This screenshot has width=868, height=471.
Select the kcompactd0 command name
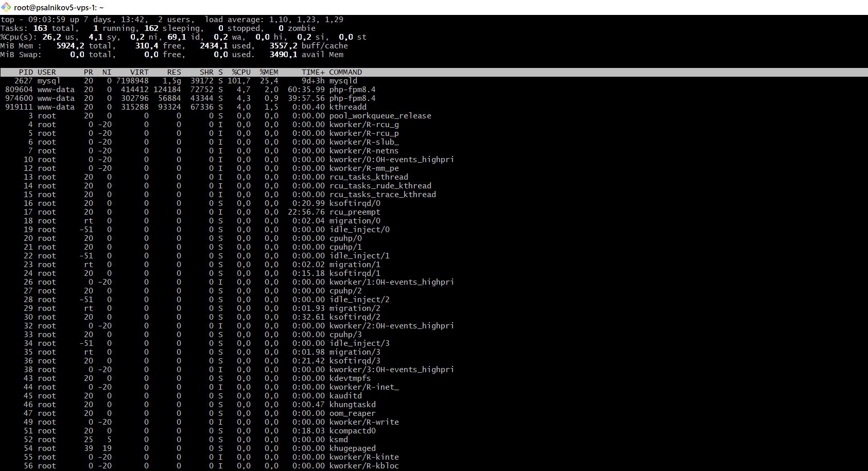[x=353, y=431]
